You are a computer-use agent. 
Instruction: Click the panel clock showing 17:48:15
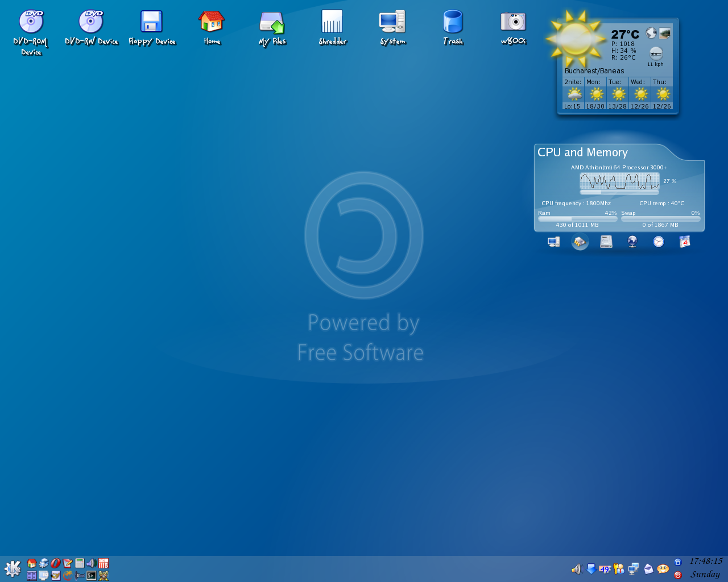pyautogui.click(x=706, y=562)
